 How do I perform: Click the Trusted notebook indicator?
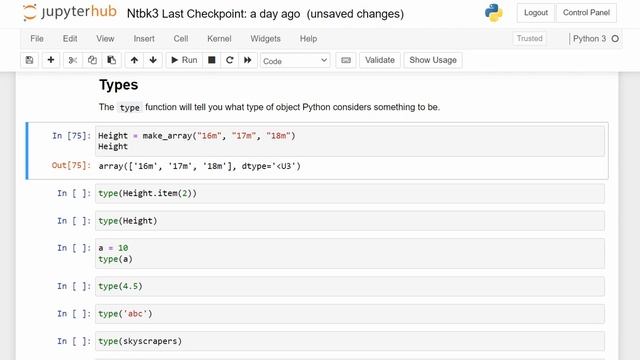pos(529,38)
